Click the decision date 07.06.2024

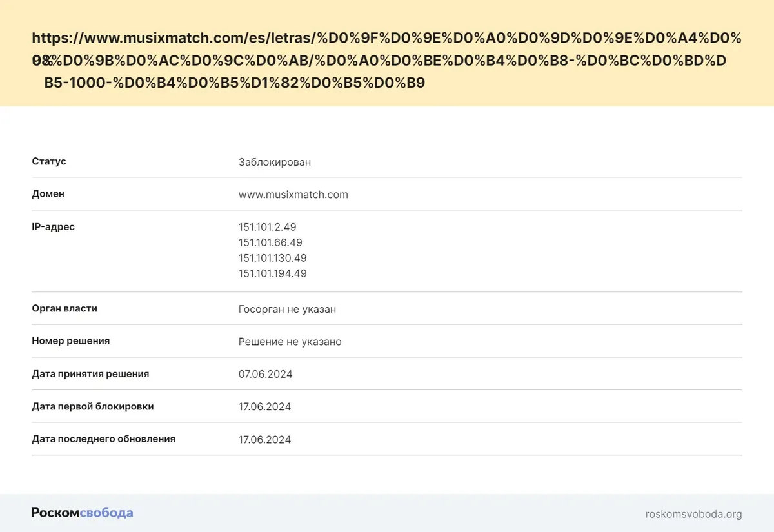[265, 374]
